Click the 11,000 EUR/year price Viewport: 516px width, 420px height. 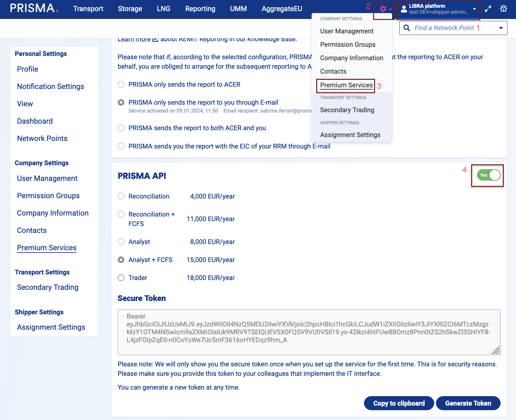[211, 219]
